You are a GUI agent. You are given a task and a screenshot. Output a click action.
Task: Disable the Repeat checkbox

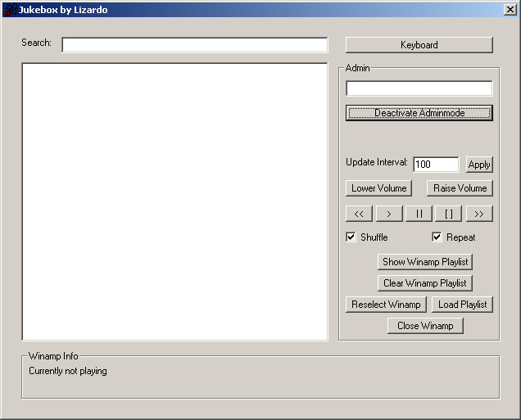point(437,237)
